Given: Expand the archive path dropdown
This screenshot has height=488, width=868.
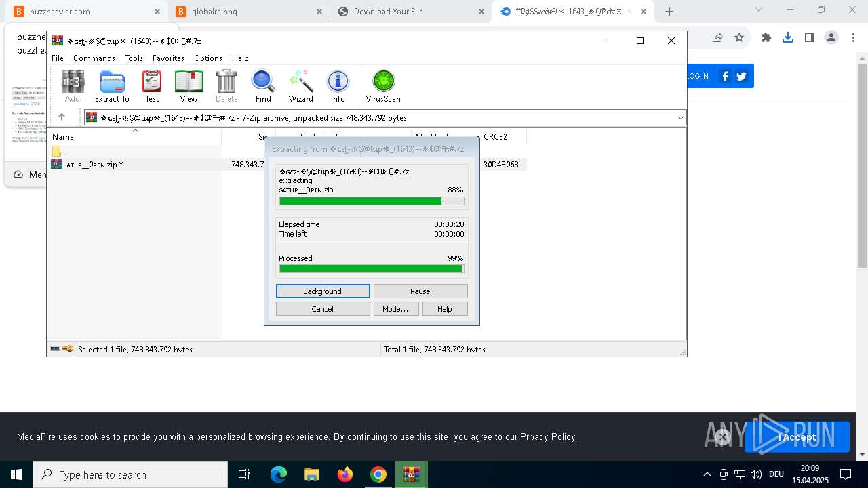Looking at the screenshot, I should coord(680,118).
